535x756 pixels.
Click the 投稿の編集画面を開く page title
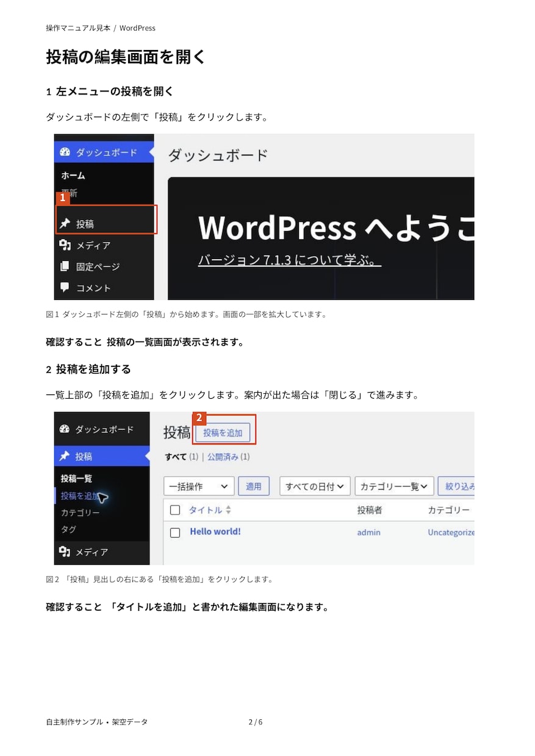click(126, 57)
